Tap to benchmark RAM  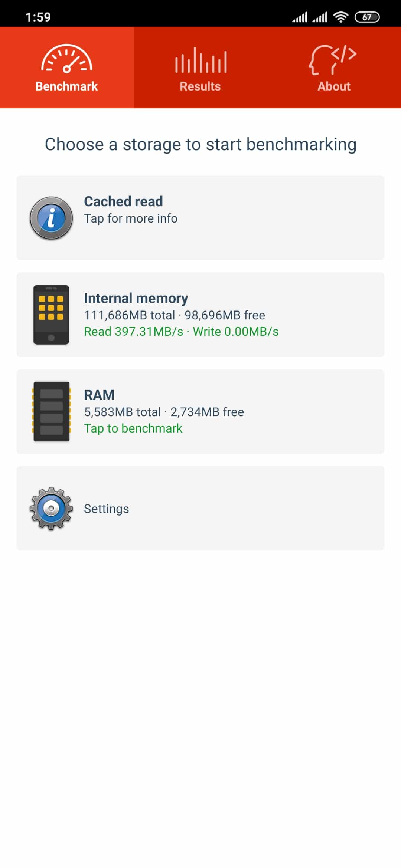point(200,411)
